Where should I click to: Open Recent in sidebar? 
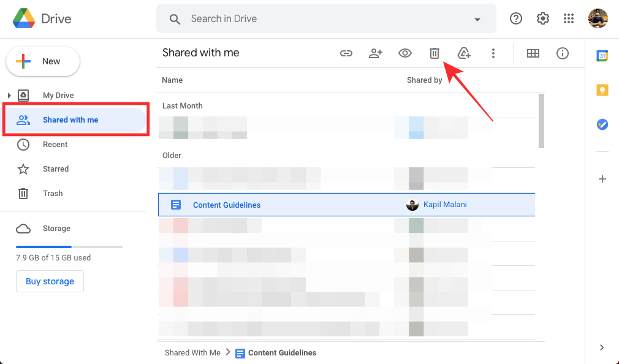click(55, 145)
